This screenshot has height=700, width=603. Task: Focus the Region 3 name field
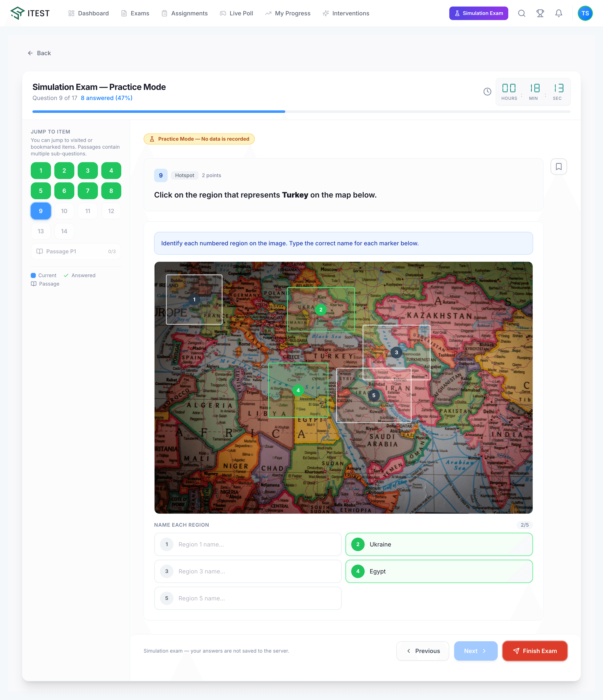point(248,571)
